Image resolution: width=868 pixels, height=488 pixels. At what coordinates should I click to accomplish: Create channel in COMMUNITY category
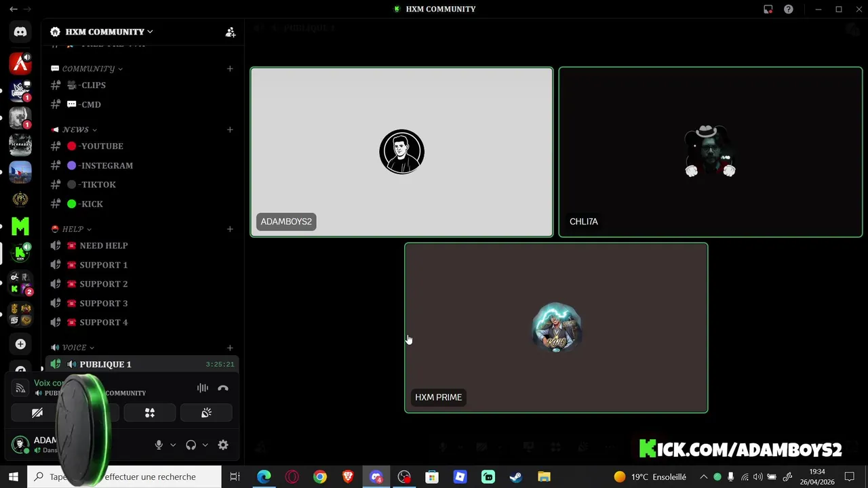point(230,68)
